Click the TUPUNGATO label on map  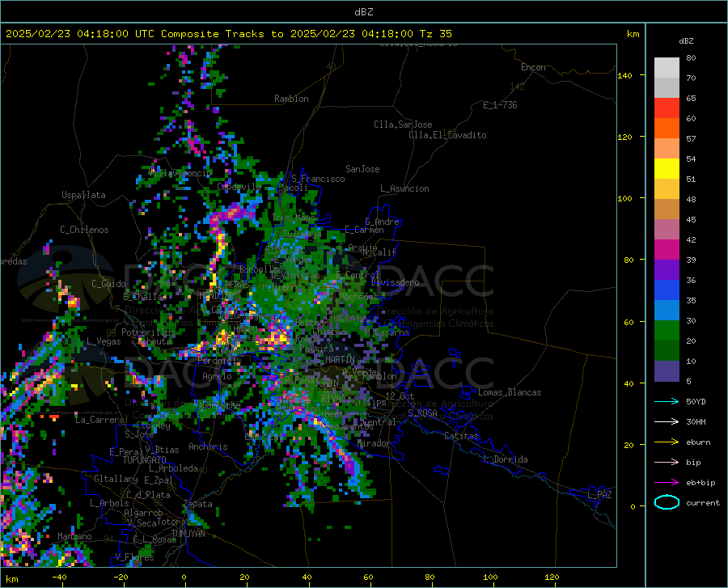click(145, 460)
